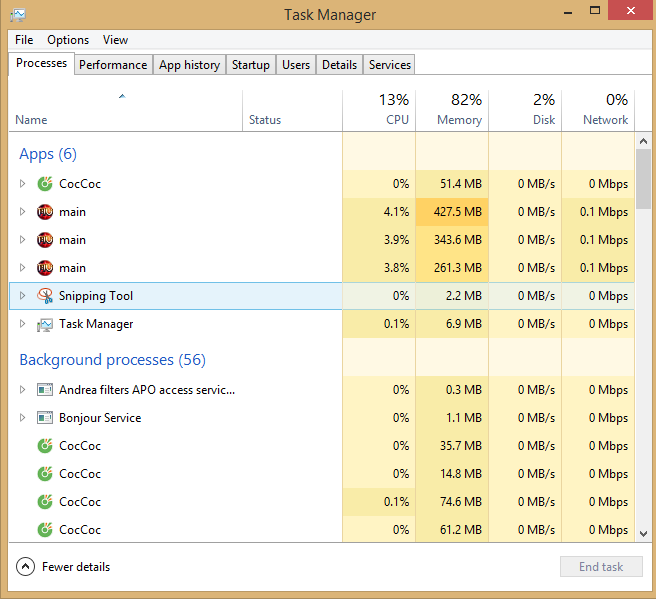Switch to the Services tab

click(x=390, y=65)
